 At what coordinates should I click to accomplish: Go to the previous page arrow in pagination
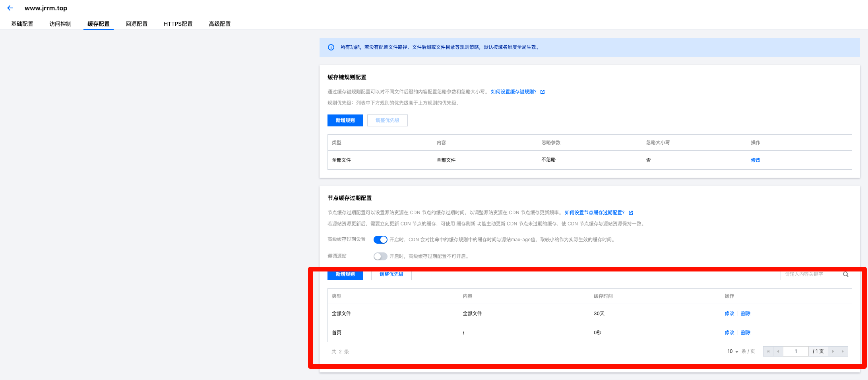[x=778, y=351]
